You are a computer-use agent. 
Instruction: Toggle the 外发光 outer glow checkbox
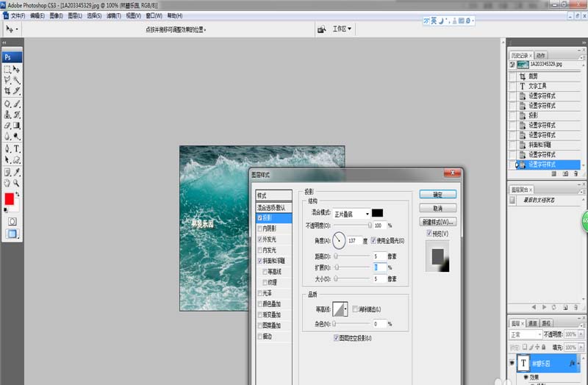click(259, 240)
